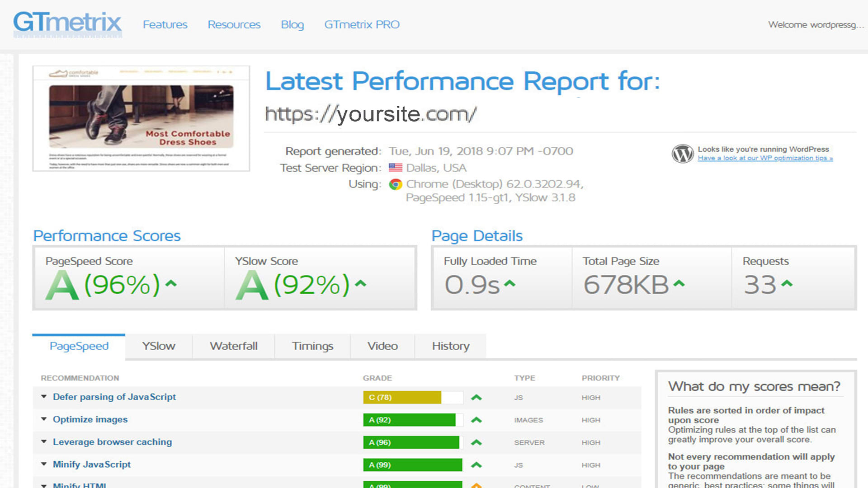Click the C (78) grade bar

(402, 397)
